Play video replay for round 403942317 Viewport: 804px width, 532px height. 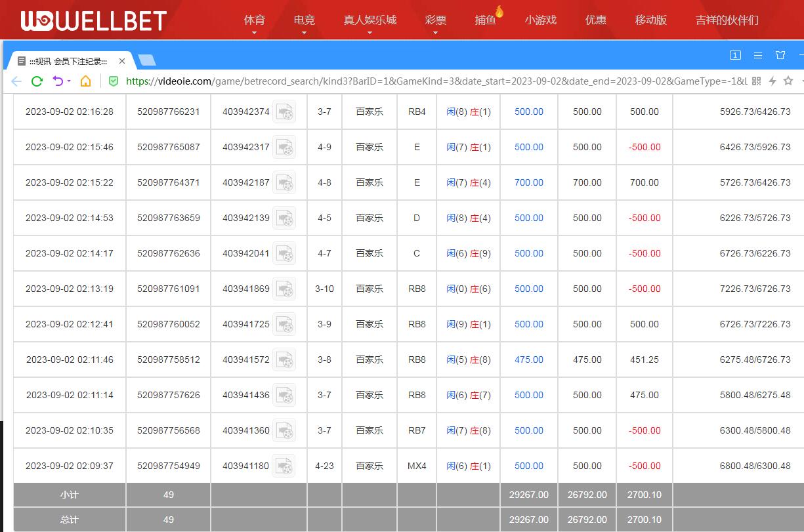pos(284,147)
